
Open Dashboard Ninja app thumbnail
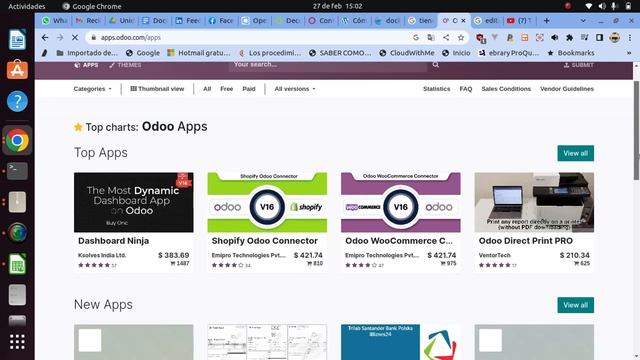point(134,202)
